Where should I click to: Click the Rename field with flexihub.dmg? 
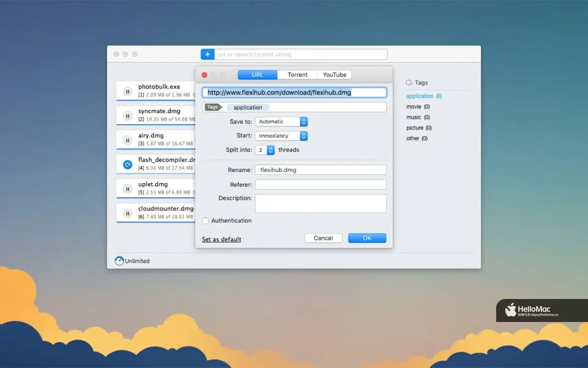point(321,170)
